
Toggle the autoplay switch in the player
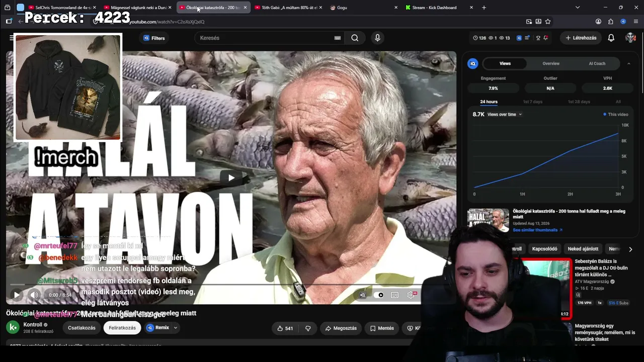pos(380,295)
